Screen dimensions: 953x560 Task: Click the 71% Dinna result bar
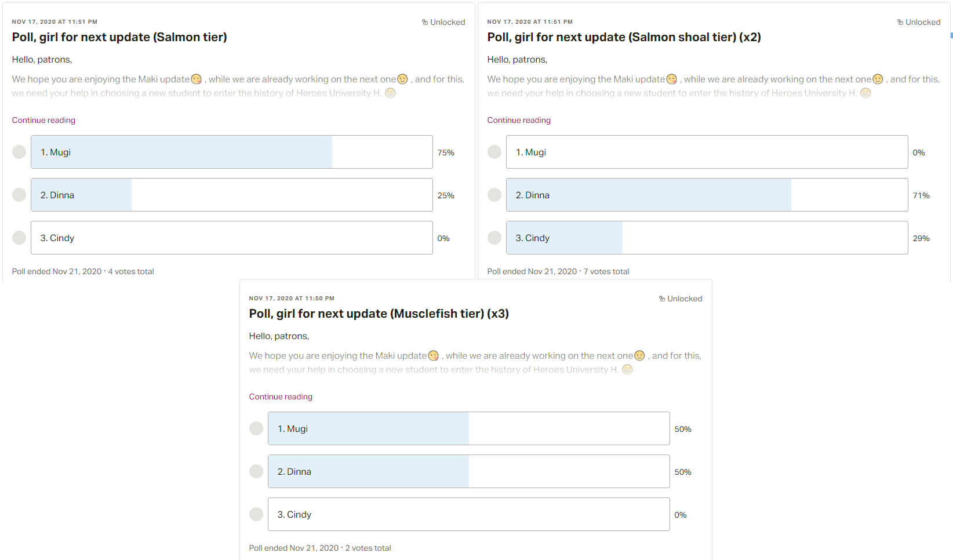coord(707,195)
